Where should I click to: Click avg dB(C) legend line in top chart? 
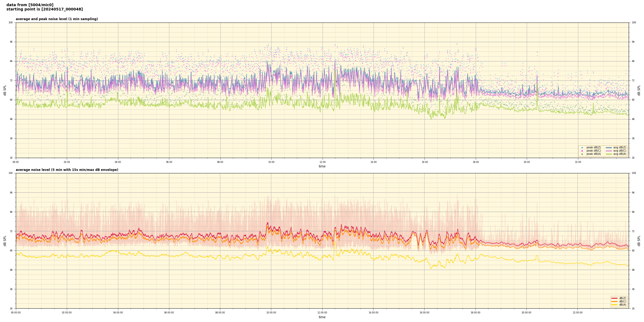609,151
